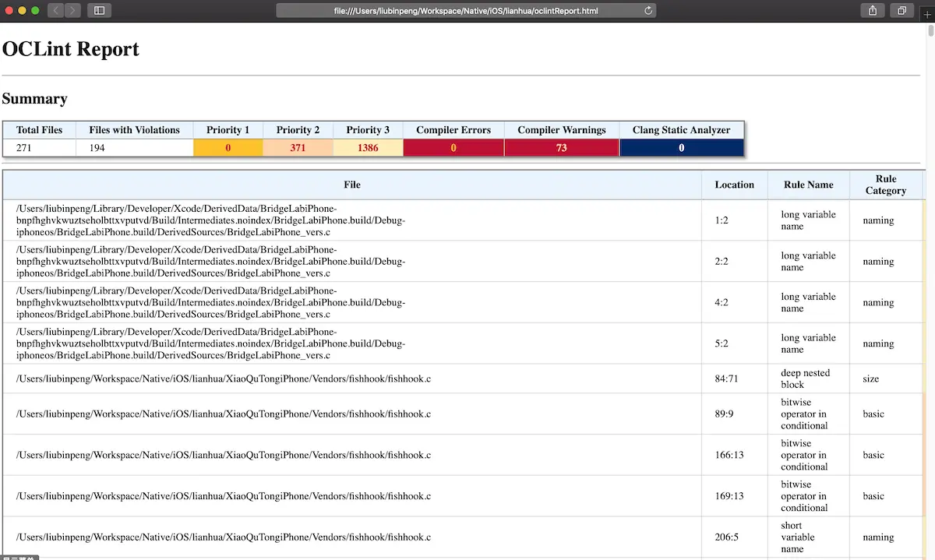Click the Total Files header cell
The height and width of the screenshot is (560, 935).
[x=39, y=130]
